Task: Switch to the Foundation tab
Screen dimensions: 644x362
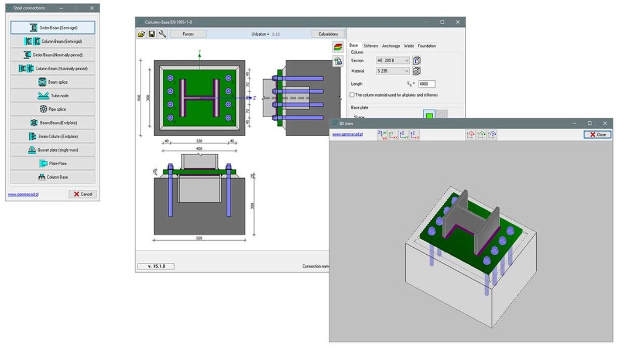Action: [427, 46]
